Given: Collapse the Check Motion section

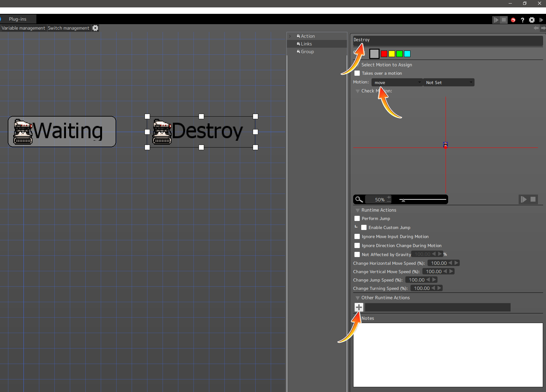Looking at the screenshot, I should (x=357, y=91).
